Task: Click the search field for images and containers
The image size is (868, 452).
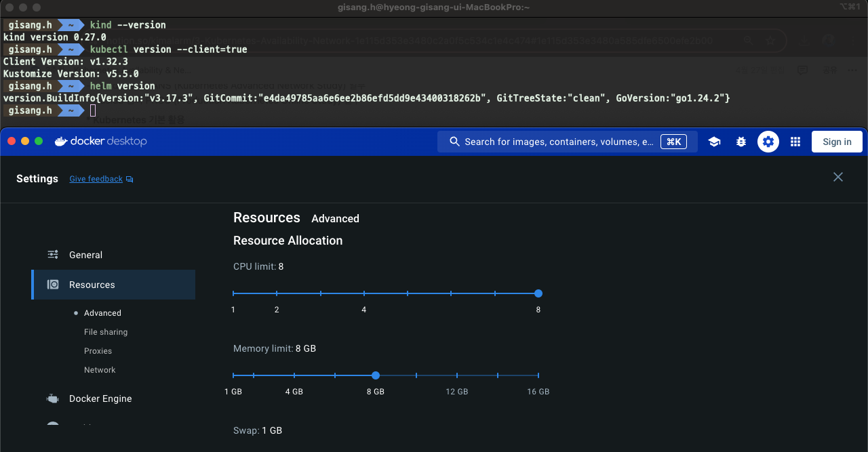Action: coord(568,142)
